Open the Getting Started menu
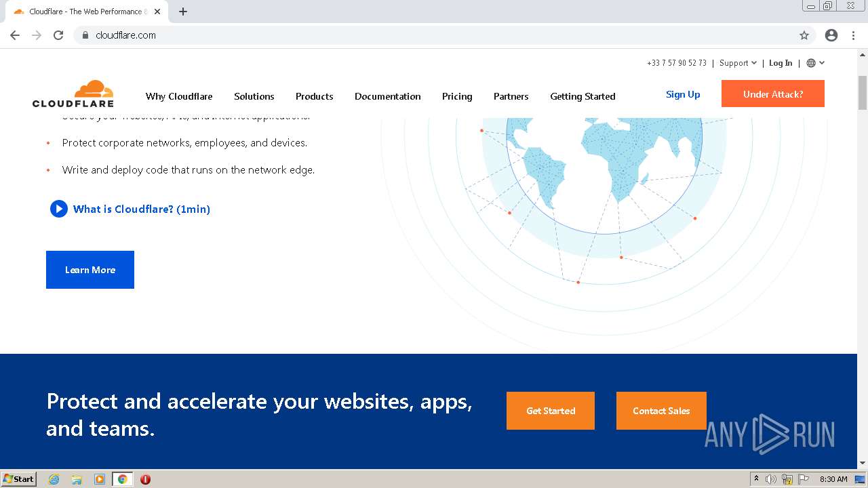868x488 pixels. (x=583, y=96)
